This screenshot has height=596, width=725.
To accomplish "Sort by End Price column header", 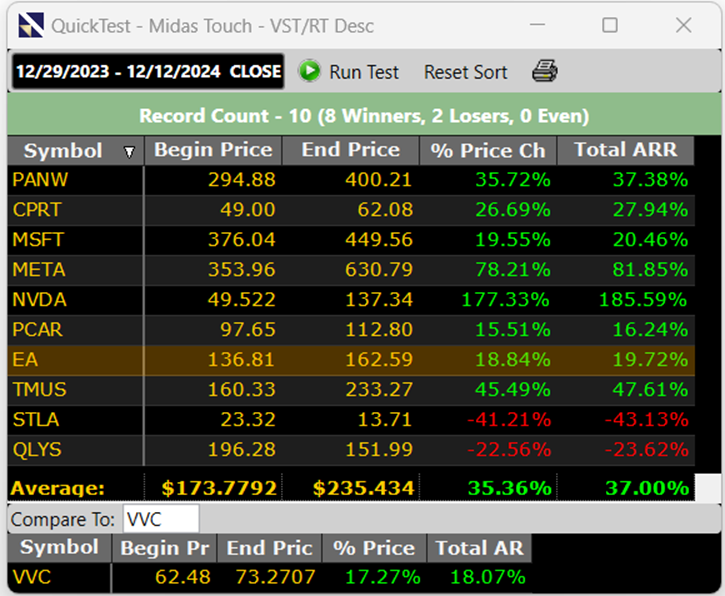I will 350,151.
